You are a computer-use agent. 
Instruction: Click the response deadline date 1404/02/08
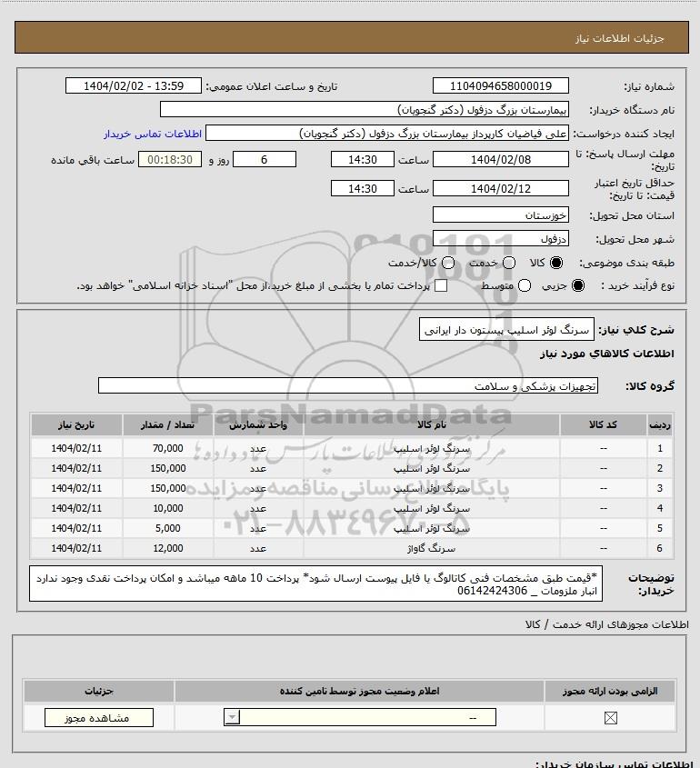(501, 159)
